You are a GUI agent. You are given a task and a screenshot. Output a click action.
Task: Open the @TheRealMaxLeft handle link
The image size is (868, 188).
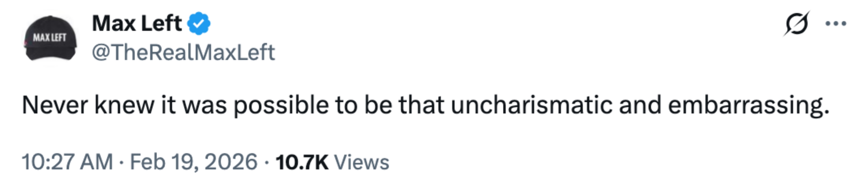coord(184,52)
